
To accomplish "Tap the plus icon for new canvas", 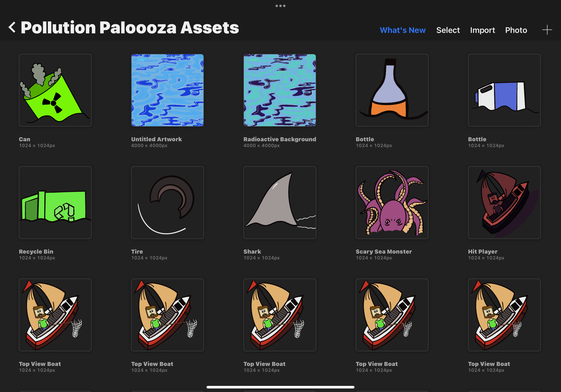I will pyautogui.click(x=547, y=30).
